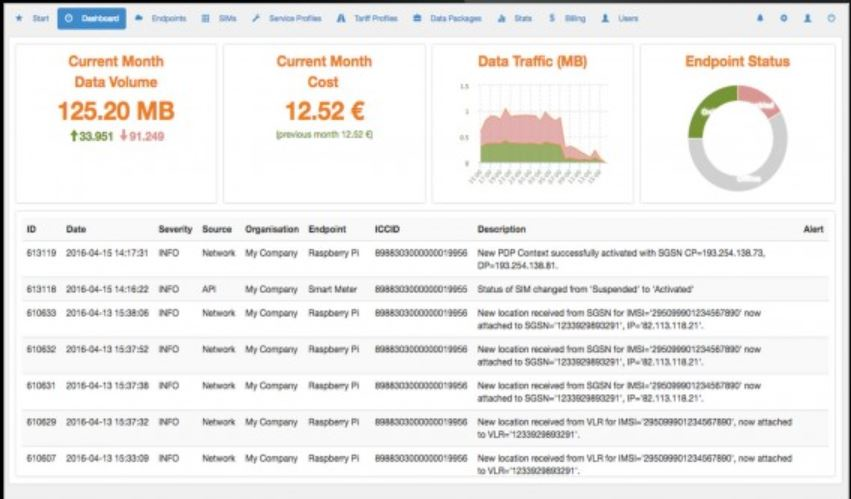
Task: Click the 125.20 MB data volume value
Action: pos(116,111)
